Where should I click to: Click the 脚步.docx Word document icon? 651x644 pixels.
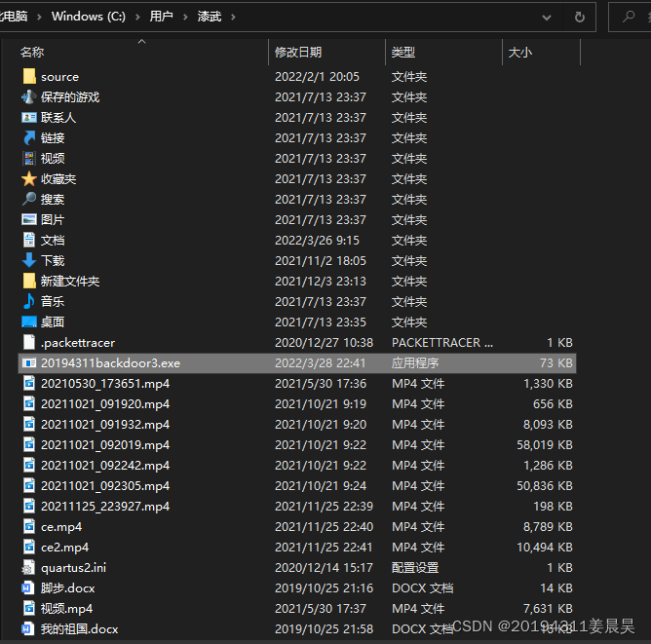click(x=27, y=588)
